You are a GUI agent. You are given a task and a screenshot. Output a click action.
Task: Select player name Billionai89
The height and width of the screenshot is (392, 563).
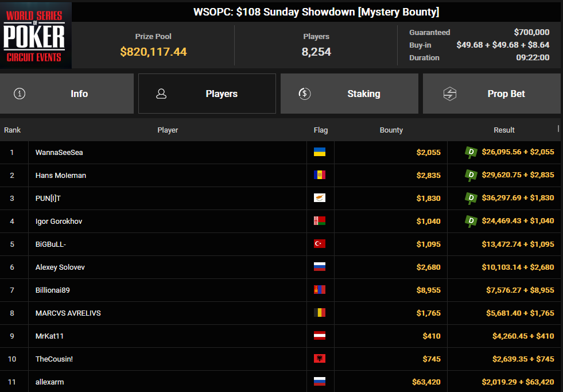click(x=52, y=290)
